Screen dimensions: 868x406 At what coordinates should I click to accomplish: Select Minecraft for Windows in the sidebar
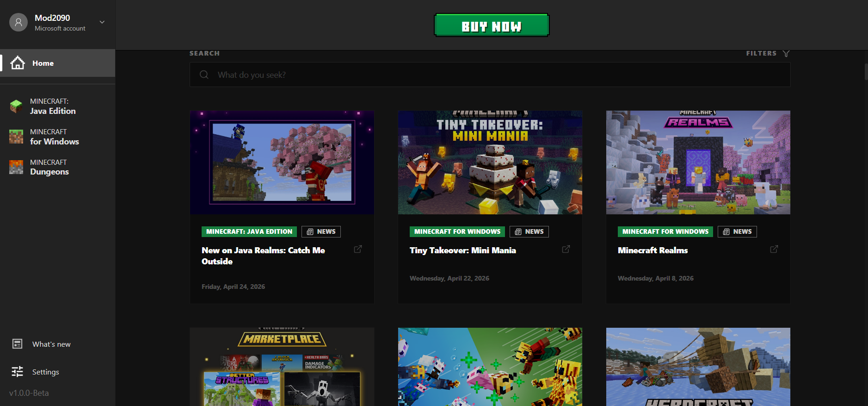58,137
